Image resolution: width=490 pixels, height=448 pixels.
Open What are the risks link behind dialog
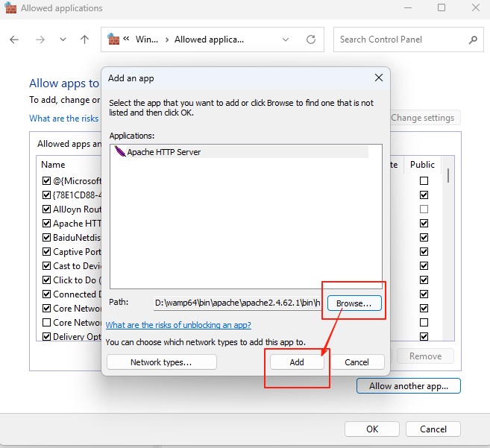(64, 119)
